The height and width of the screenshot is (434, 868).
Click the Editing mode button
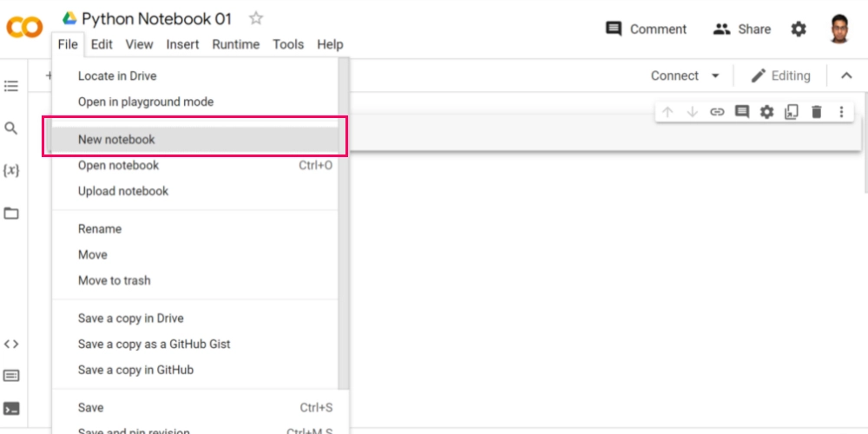pyautogui.click(x=780, y=76)
